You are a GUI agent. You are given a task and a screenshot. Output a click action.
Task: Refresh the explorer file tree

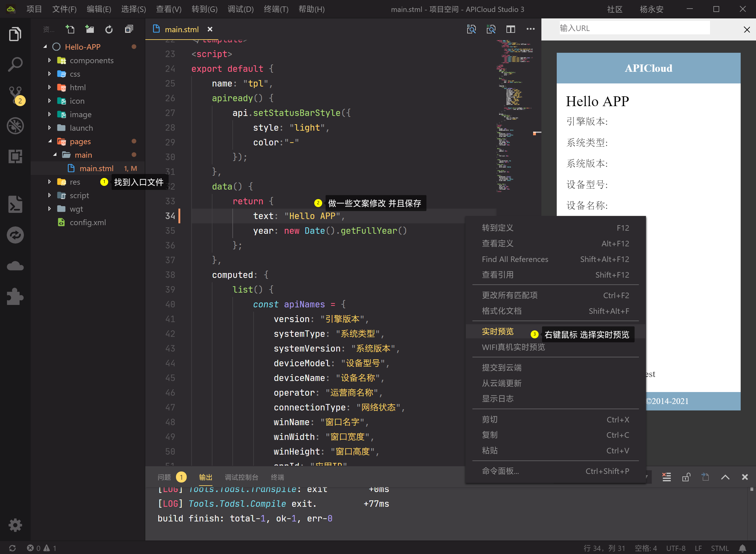(109, 29)
